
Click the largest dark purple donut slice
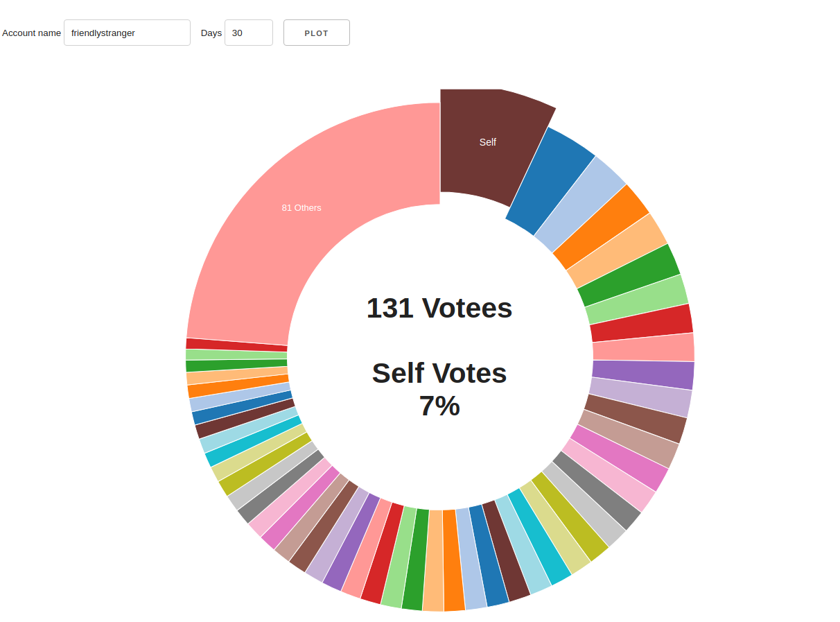tap(642, 375)
